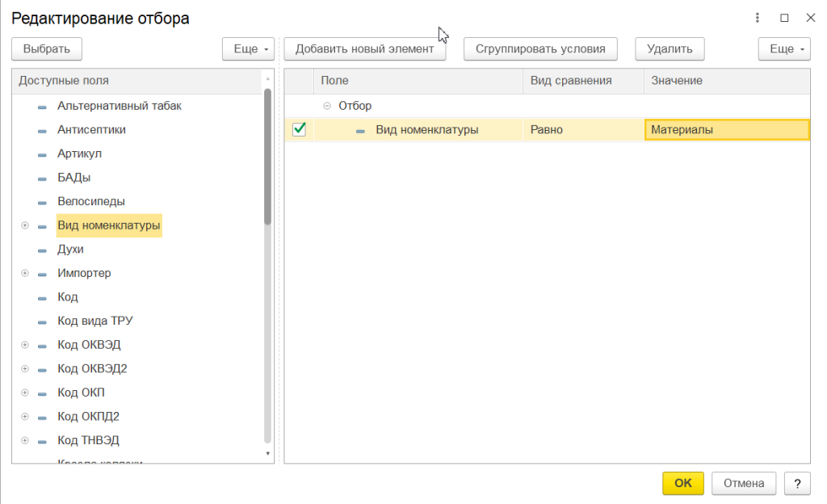Click field icon next to Велосипеды
827x504 pixels.
pyautogui.click(x=42, y=202)
